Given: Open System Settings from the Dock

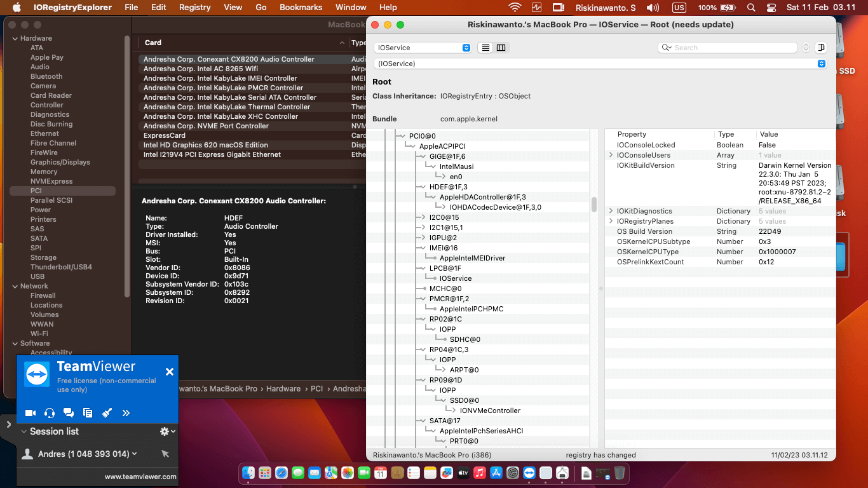Looking at the screenshot, I should 513,473.
